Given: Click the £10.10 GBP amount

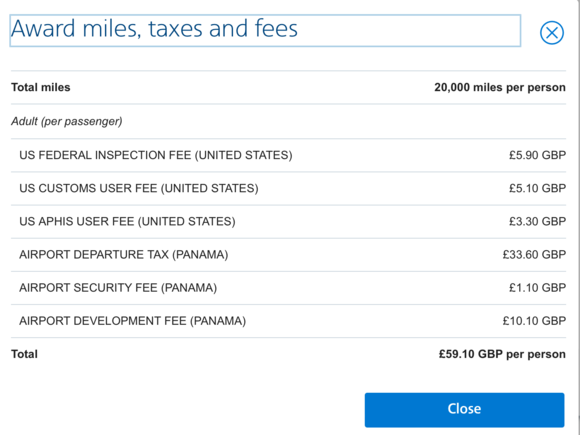Looking at the screenshot, I should click(534, 321).
